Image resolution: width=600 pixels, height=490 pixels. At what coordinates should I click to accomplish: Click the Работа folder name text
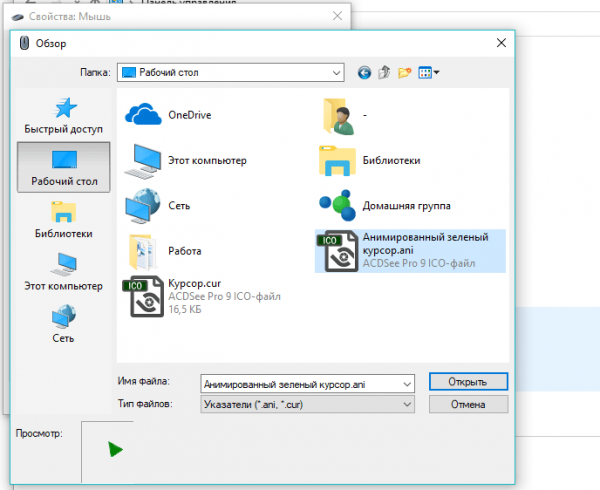(x=185, y=251)
